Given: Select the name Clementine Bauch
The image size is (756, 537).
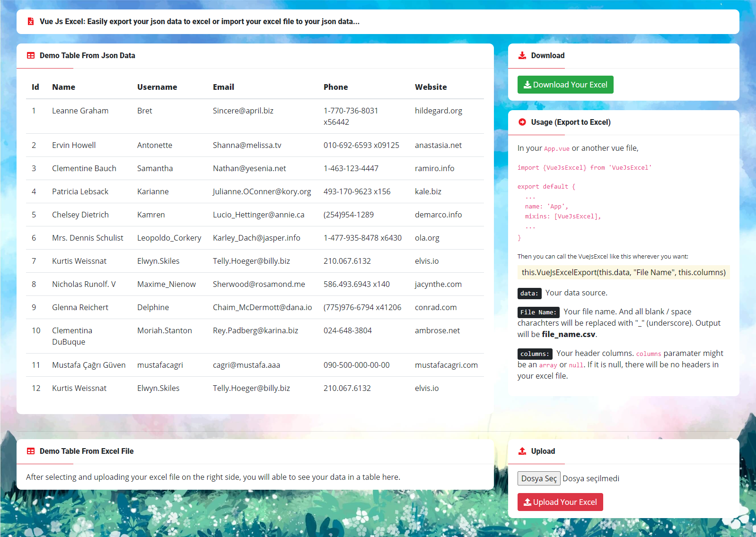Looking at the screenshot, I should [x=84, y=168].
